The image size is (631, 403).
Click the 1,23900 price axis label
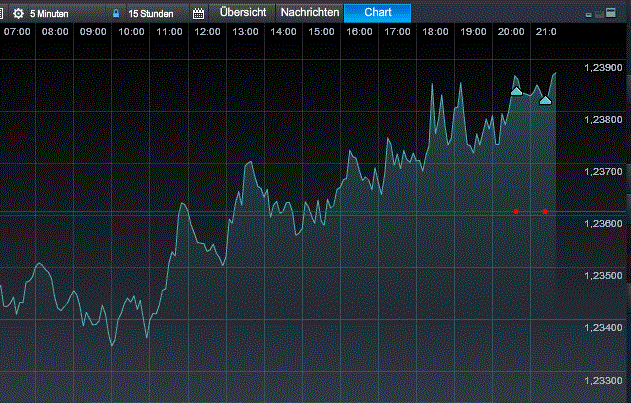pos(601,68)
